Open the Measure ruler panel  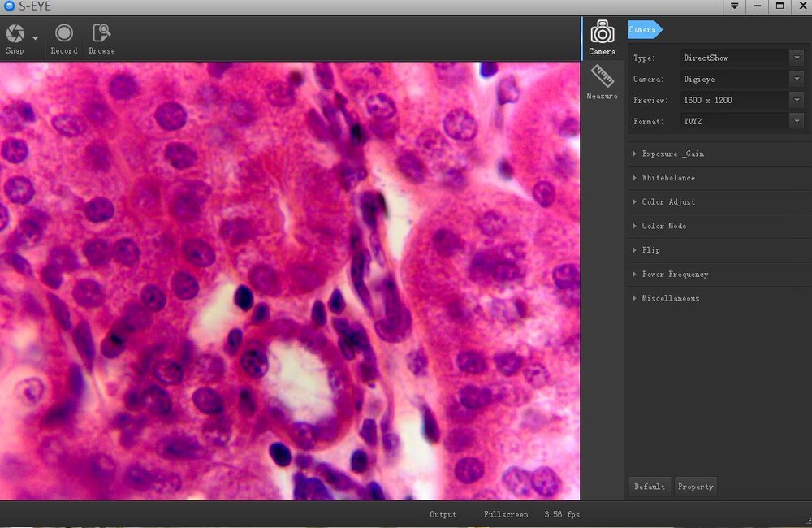point(602,82)
